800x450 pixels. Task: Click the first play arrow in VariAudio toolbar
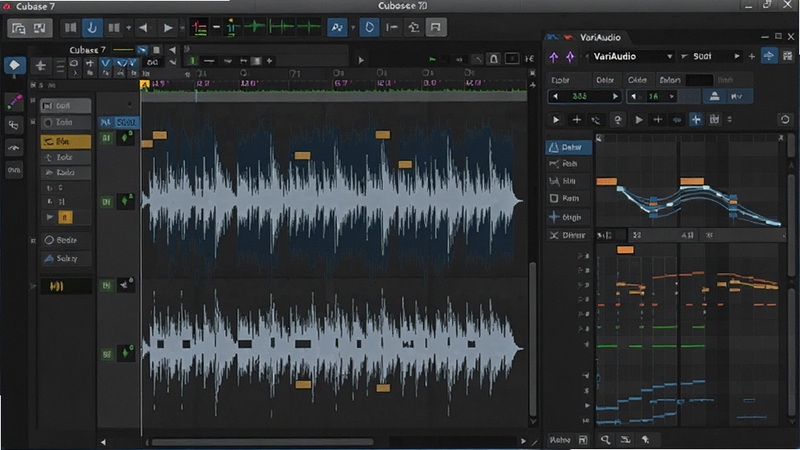(556, 120)
